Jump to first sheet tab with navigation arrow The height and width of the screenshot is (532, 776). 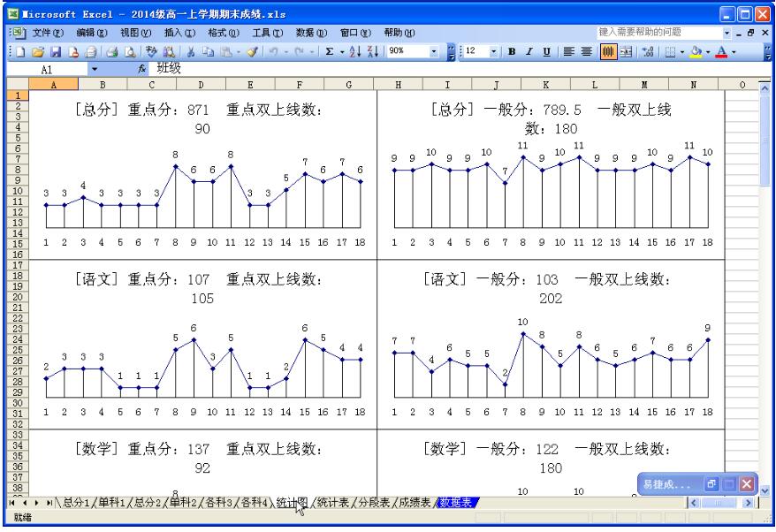(11, 503)
